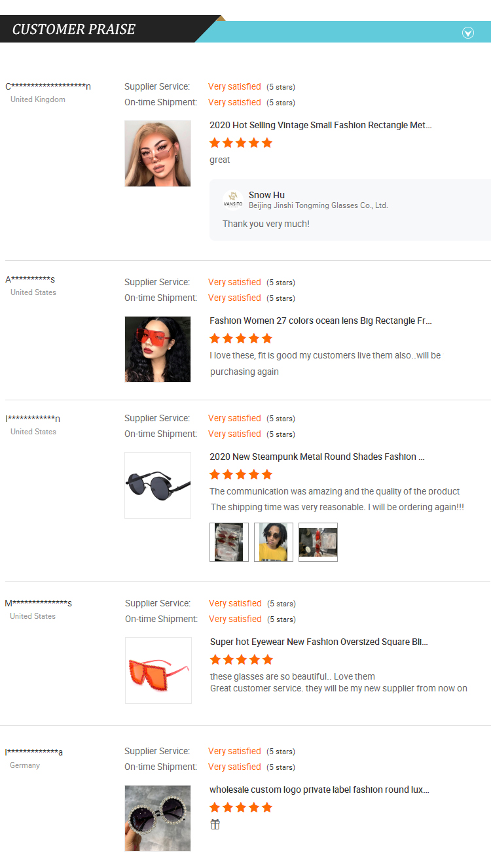Click the first star under the Fashion Women review
The image size is (491, 868).
(x=214, y=338)
